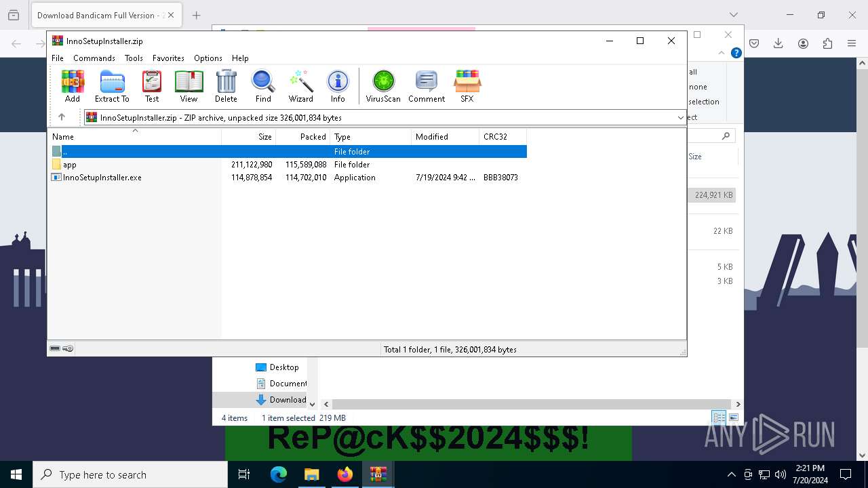Switch Explorer to large icons view
Image resolution: width=868 pixels, height=488 pixels.
click(x=733, y=418)
